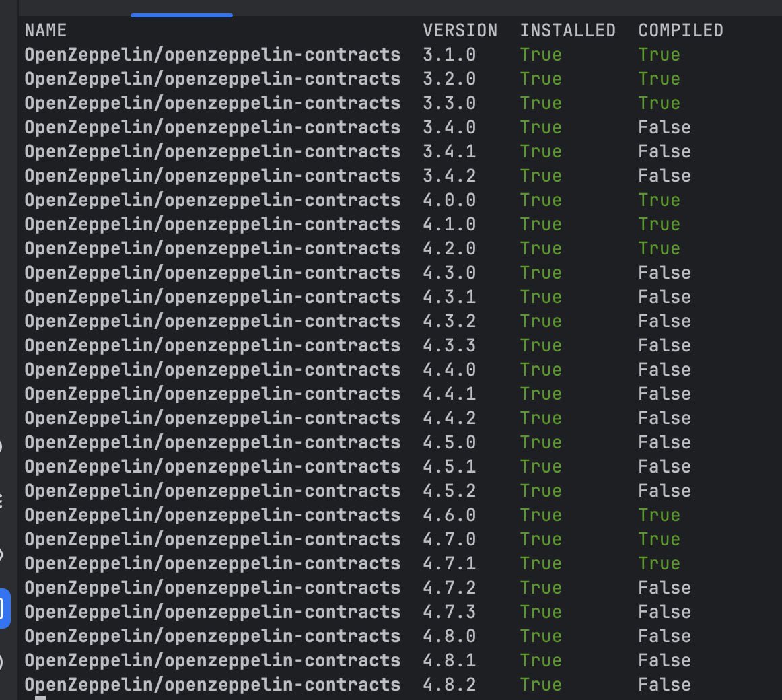The width and height of the screenshot is (782, 700).
Task: Click COMPILED True for version 4.0.0
Action: [x=659, y=200]
